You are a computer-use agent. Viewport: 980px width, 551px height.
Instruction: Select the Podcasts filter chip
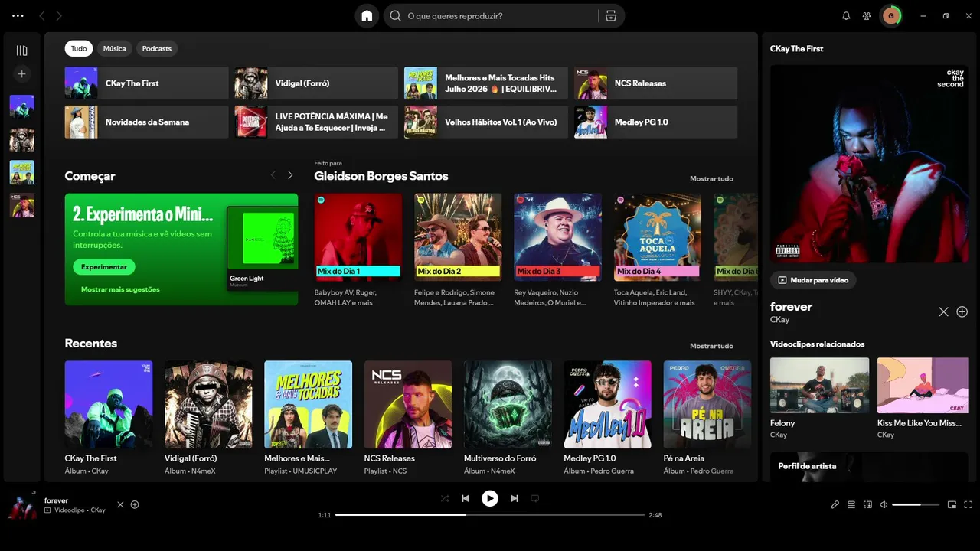coord(157,48)
